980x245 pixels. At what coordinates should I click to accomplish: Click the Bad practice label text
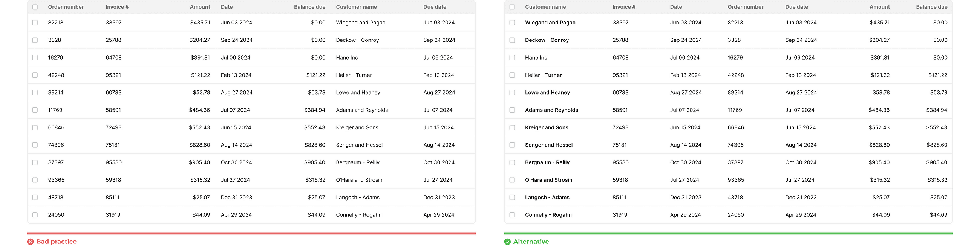click(56, 242)
